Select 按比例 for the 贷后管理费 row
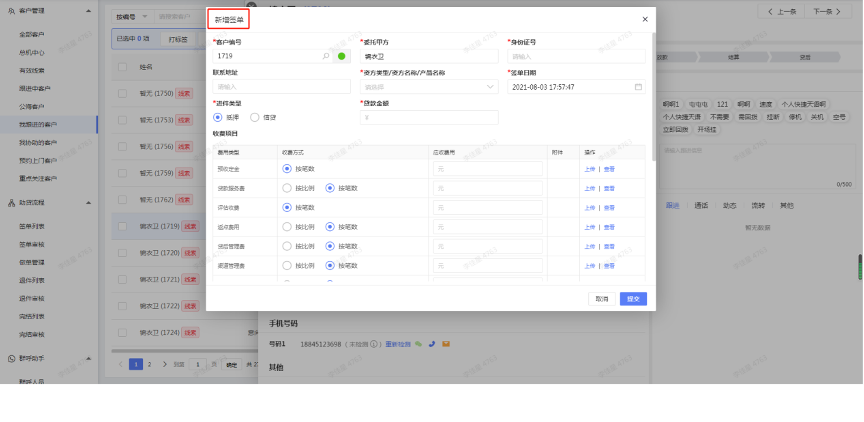This screenshot has height=422, width=864. (x=287, y=246)
